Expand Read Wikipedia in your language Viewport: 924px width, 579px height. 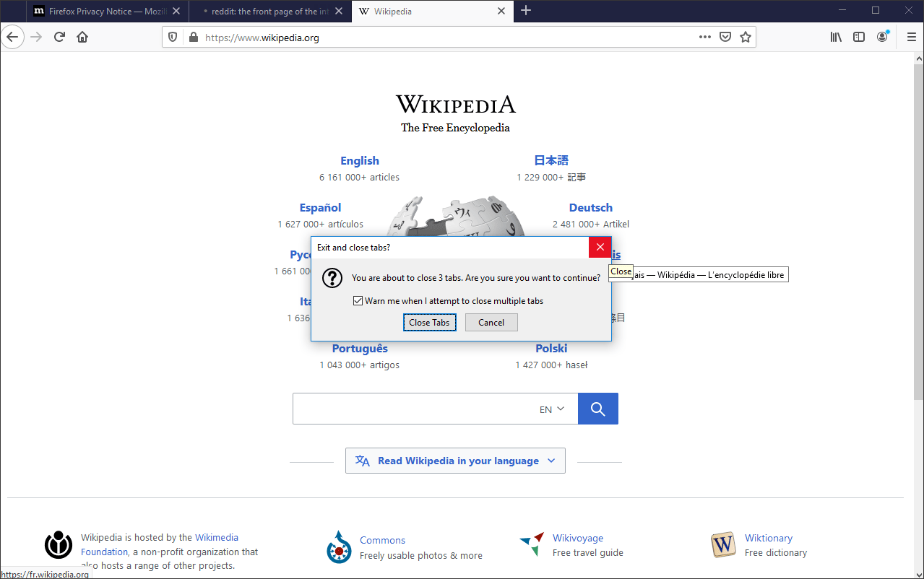455,461
